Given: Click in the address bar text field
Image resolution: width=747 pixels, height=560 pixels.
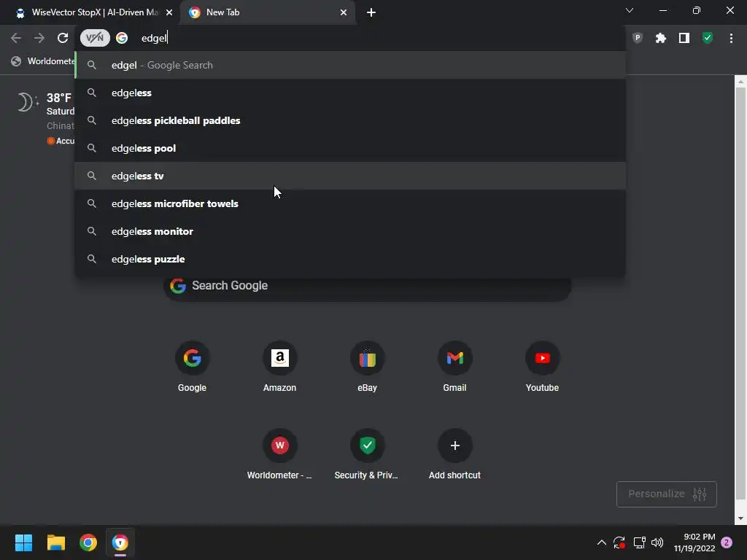Looking at the screenshot, I should pos(376,38).
